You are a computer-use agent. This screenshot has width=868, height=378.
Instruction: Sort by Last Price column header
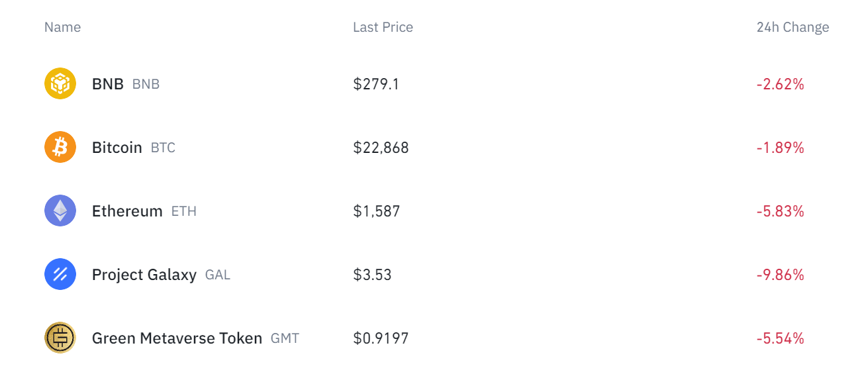[x=383, y=27]
